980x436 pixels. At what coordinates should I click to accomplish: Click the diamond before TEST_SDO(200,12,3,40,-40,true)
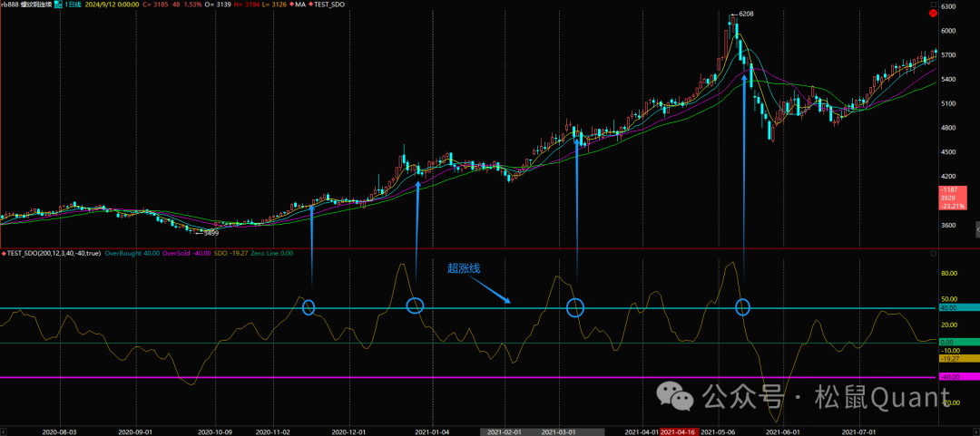click(4, 253)
